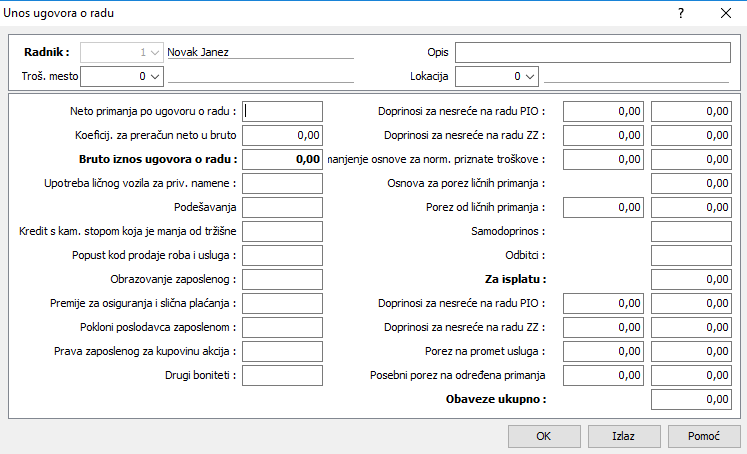Viewport: 747px width, 454px height.
Task: Click the question mark help icon in title bar
Action: pos(681,13)
